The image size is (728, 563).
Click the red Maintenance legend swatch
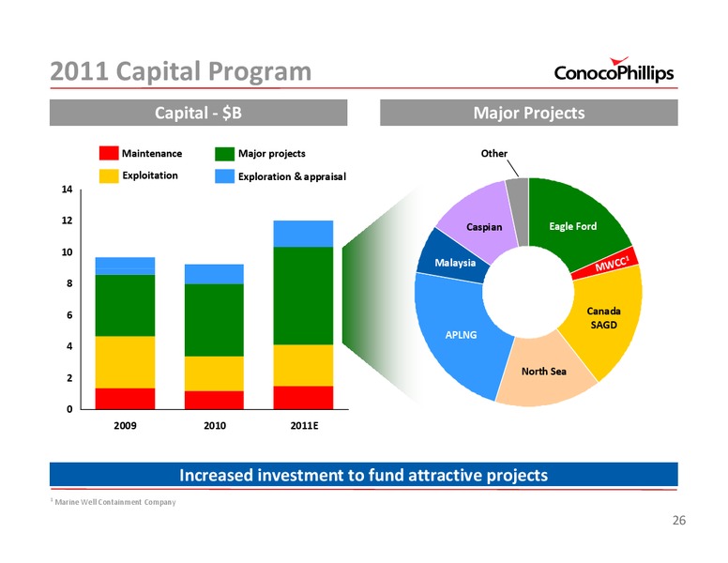tap(109, 153)
